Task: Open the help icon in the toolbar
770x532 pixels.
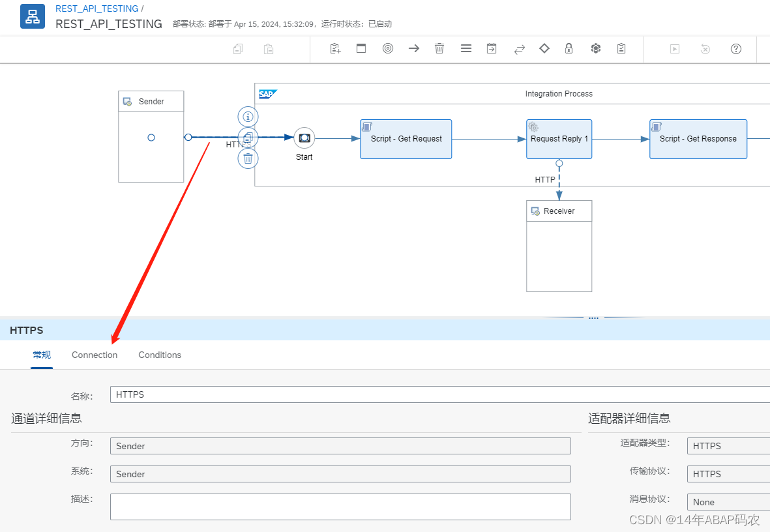Action: point(736,49)
